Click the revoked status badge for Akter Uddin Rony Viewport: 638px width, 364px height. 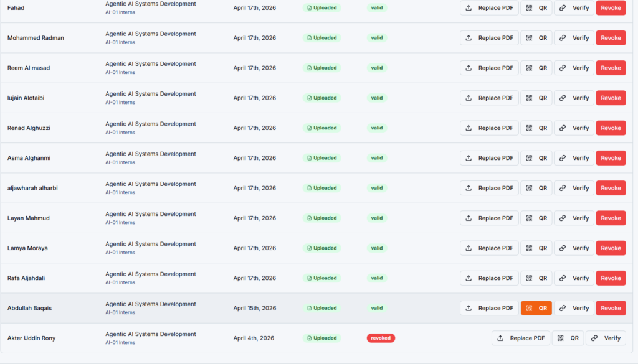pyautogui.click(x=381, y=338)
